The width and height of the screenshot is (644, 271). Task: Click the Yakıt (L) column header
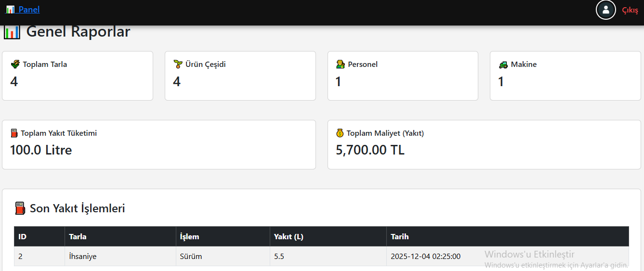[289, 236]
